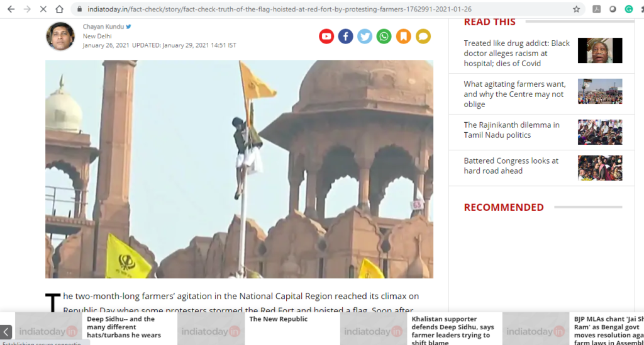The image size is (644, 345).
Task: Click Chayan Kundu's Twitter verified bird icon
Action: [128, 26]
